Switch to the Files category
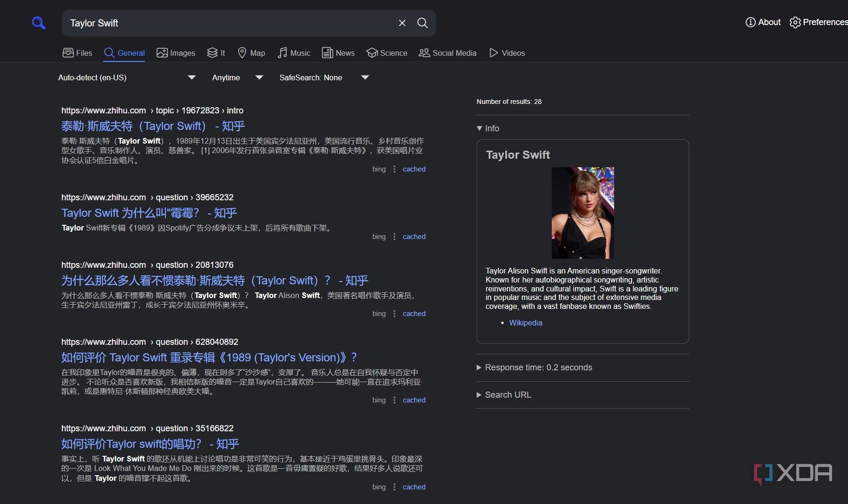 pyautogui.click(x=77, y=53)
